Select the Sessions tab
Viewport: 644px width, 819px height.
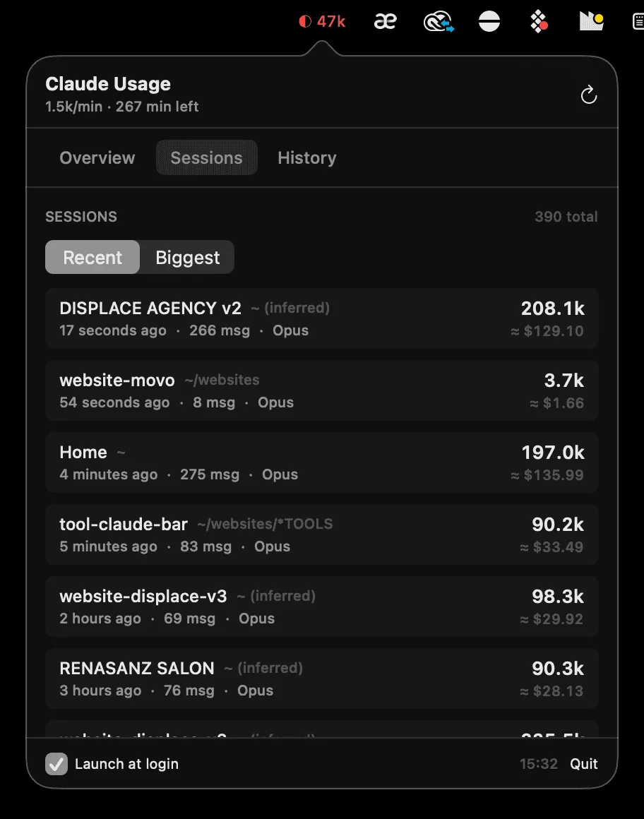[x=206, y=157]
